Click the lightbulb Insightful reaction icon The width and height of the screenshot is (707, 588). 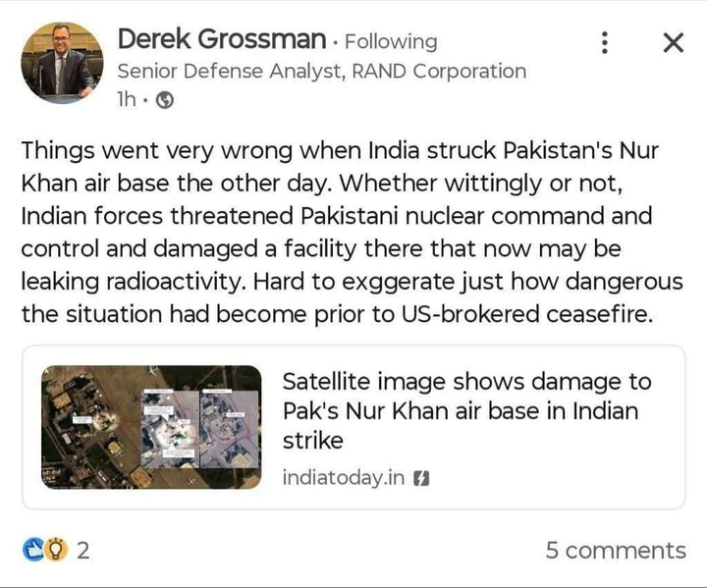[x=56, y=550]
